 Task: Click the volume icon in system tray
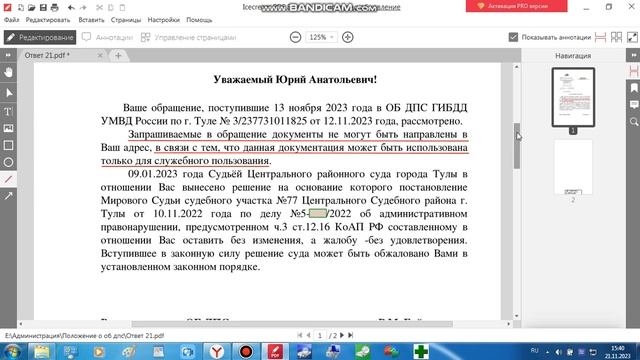point(558,352)
